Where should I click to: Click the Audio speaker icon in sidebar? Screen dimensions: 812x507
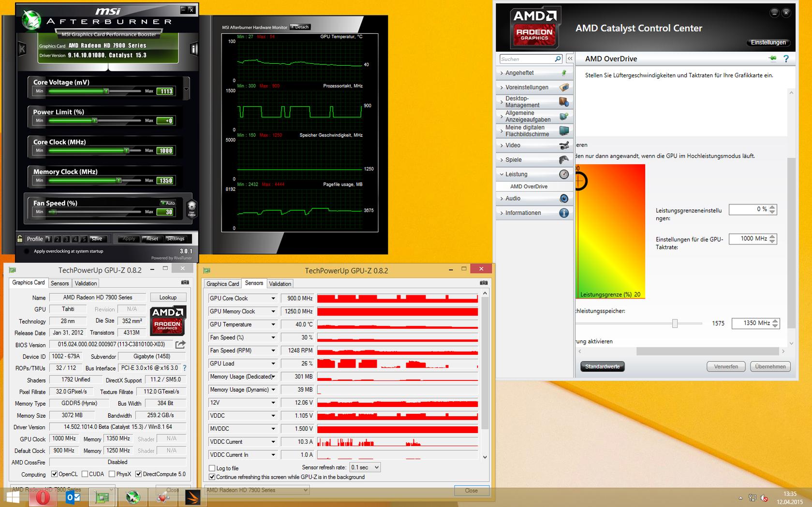point(564,199)
